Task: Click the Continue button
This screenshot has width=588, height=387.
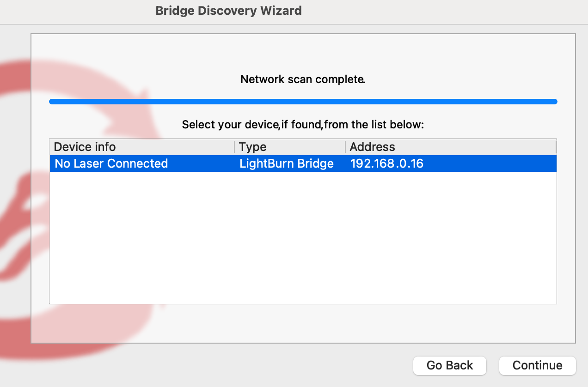Action: coord(537,365)
